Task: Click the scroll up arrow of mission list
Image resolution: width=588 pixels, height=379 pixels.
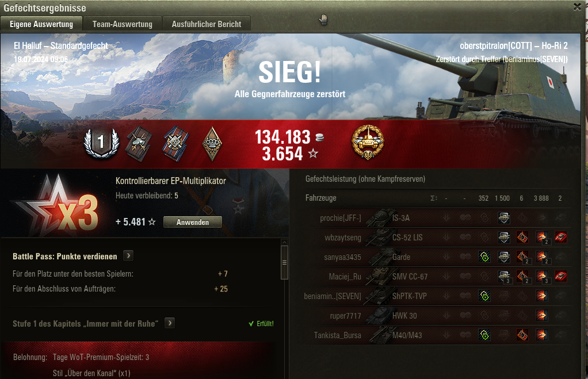Action: click(x=284, y=242)
